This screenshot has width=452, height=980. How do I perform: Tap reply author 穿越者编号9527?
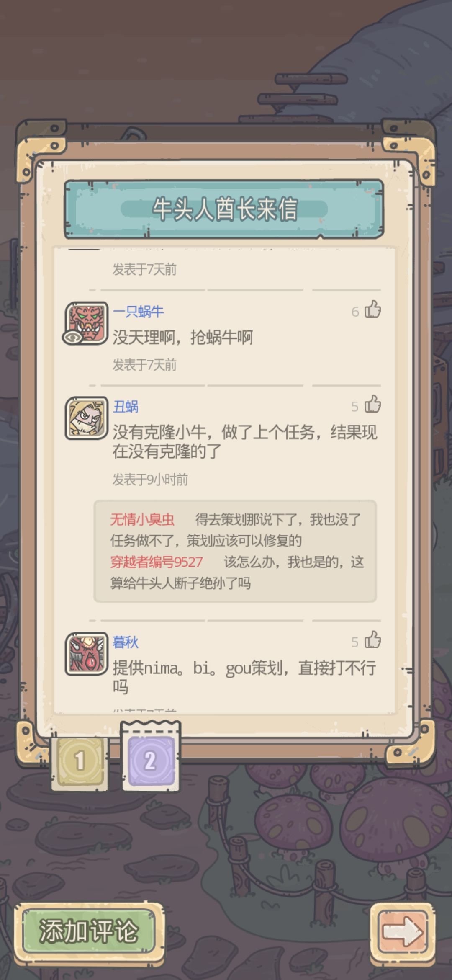157,562
